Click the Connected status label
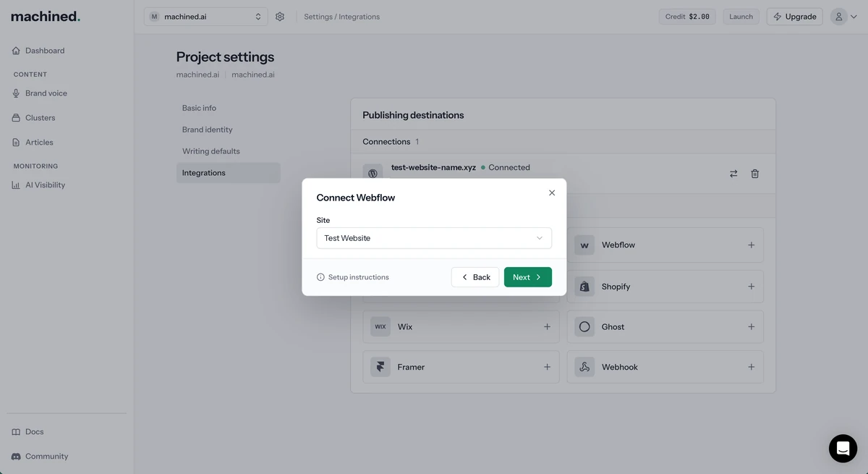The width and height of the screenshot is (868, 474). 509,167
